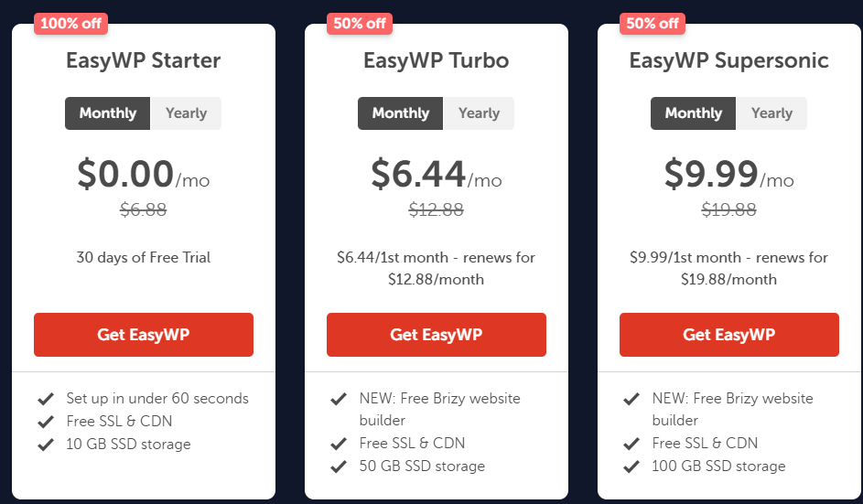The height and width of the screenshot is (504, 863).
Task: Click checkmark next to 100 GB SSD storage
Action: pos(631,466)
